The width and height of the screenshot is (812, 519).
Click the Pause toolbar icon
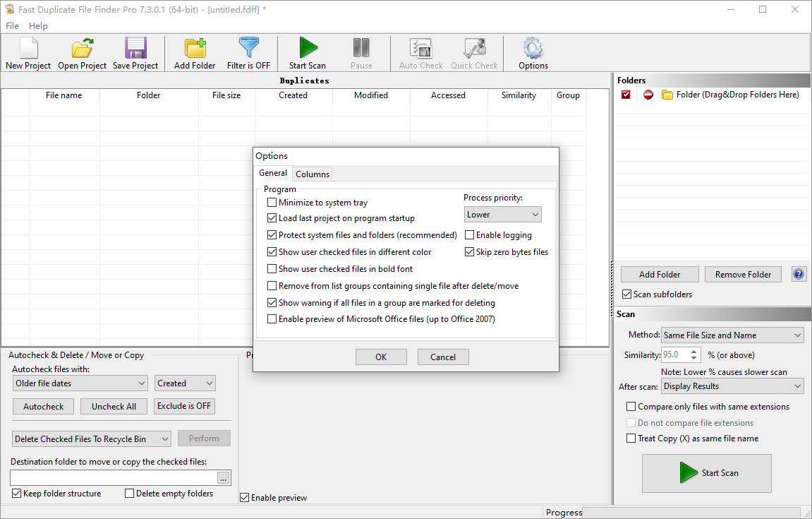361,48
